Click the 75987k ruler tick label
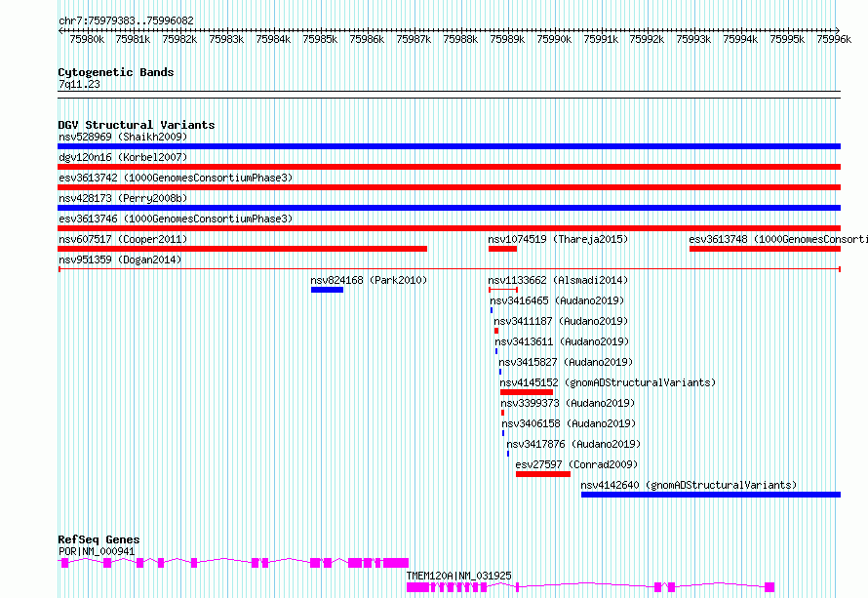This screenshot has height=598, width=868. pos(414,39)
